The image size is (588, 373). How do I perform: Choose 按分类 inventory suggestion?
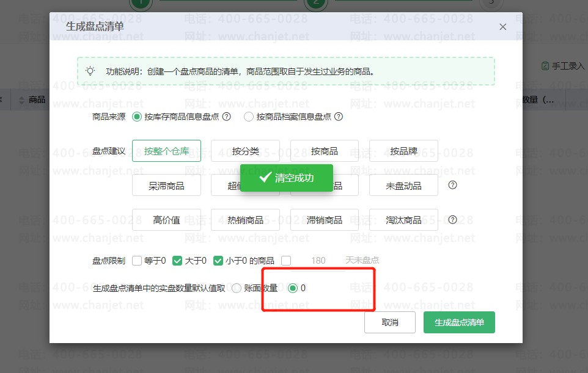click(245, 151)
